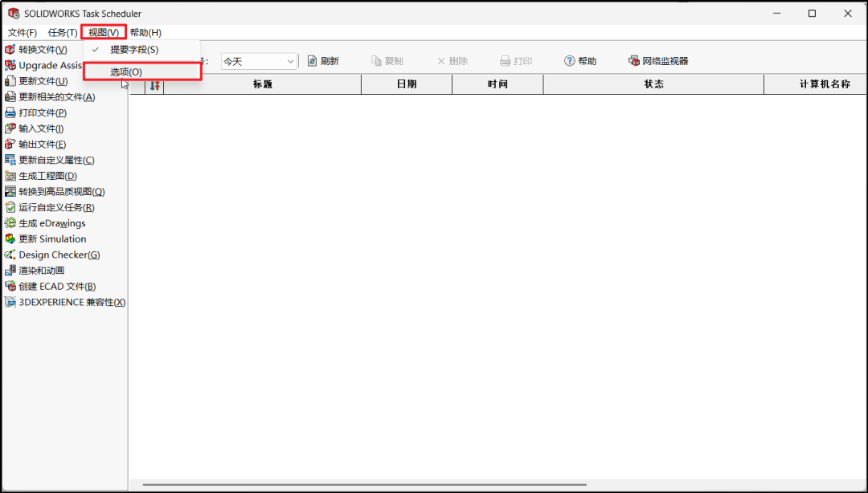
Task: Select the 转换文件(V) text label
Action: (43, 50)
